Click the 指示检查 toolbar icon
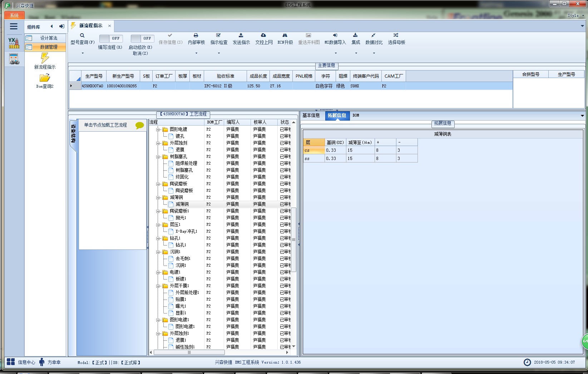 [218, 35]
